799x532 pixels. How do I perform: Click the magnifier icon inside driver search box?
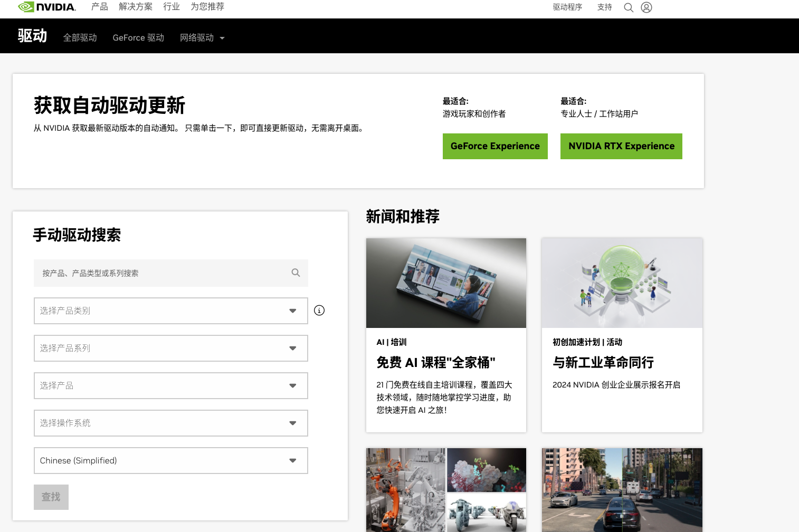pos(296,273)
